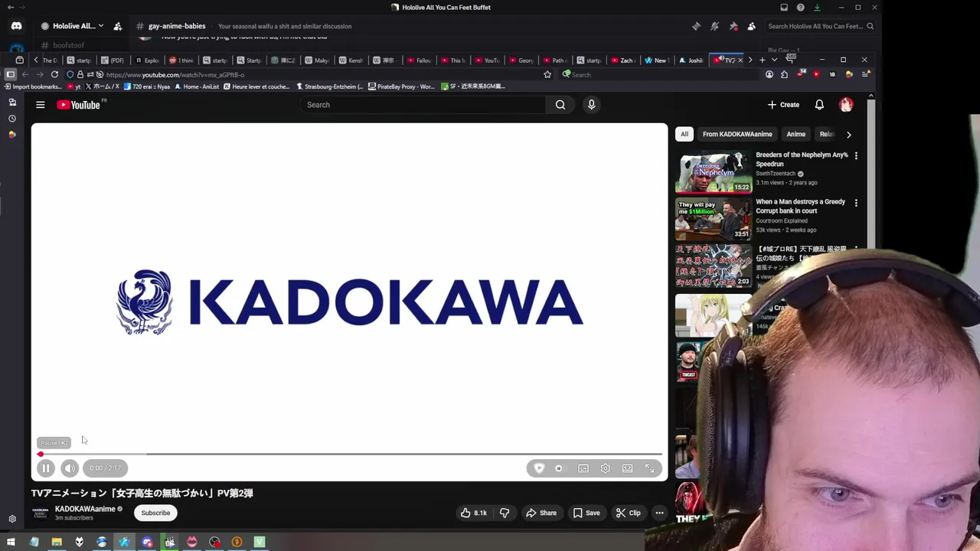Viewport: 980px width, 551px height.
Task: Open the PirateBay Proxy bookmark
Action: tap(401, 86)
